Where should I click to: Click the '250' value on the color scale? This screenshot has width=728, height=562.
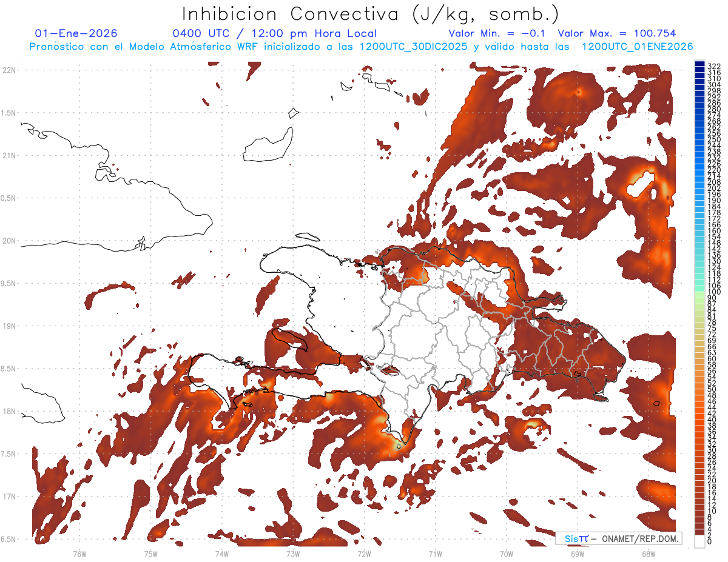(x=714, y=139)
